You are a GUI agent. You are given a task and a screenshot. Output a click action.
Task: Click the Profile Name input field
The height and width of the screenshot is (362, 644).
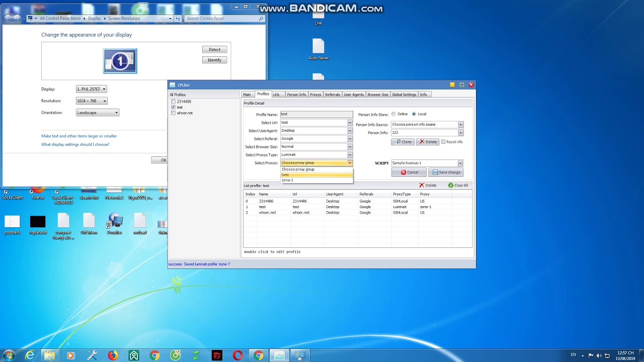[x=316, y=115]
